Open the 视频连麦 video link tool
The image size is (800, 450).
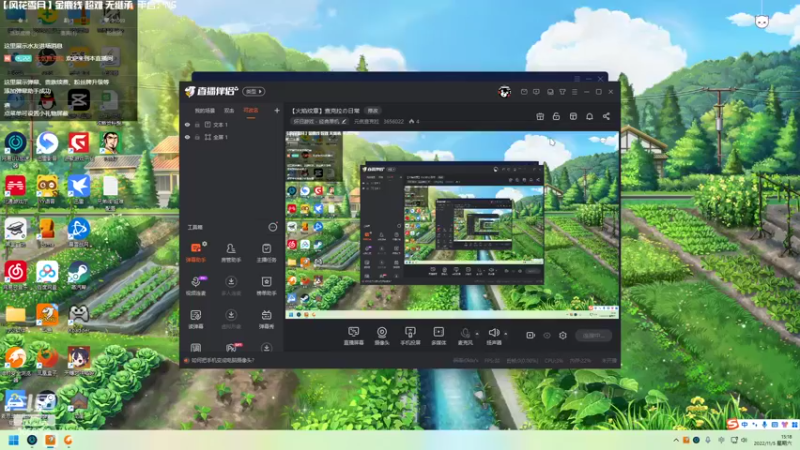196,286
